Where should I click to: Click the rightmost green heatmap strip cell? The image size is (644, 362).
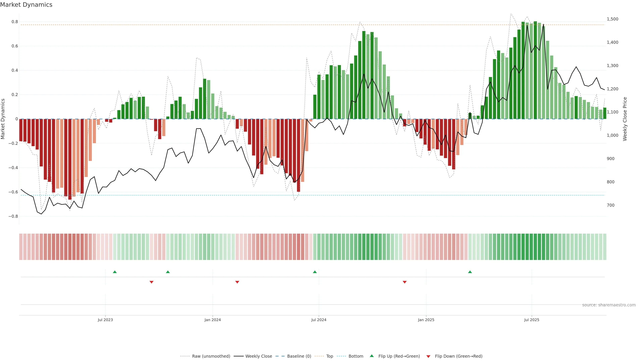pyautogui.click(x=604, y=247)
